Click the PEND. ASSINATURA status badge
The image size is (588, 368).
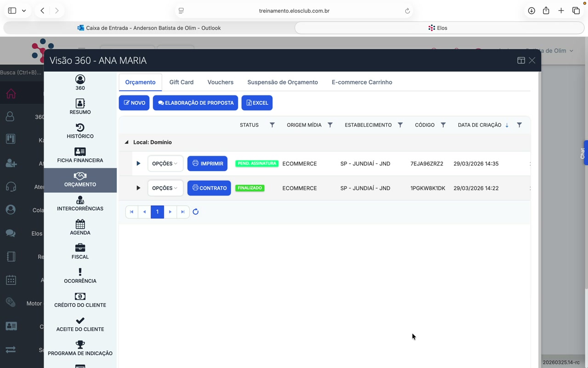(257, 163)
